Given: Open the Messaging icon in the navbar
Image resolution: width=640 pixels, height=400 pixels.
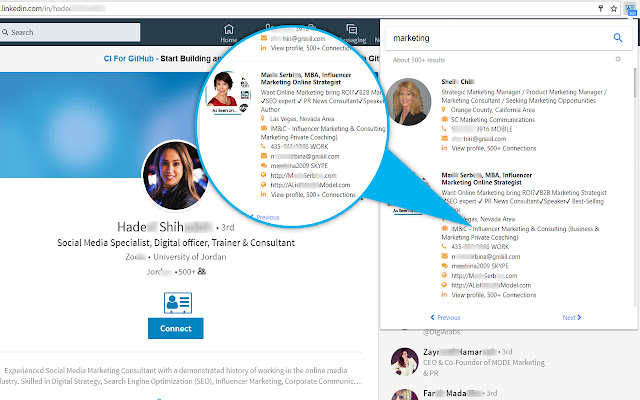Looking at the screenshot, I should point(351,29).
